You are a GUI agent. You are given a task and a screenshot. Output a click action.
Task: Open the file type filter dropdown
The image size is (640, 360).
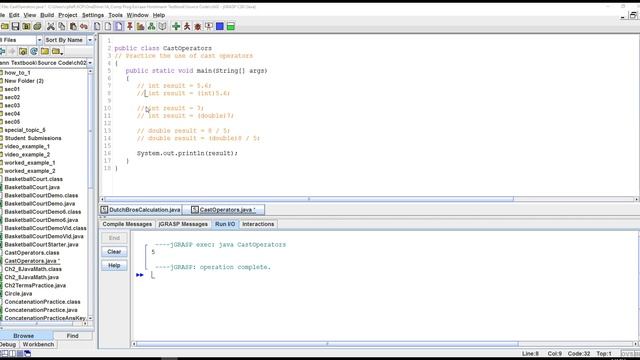tap(39, 40)
